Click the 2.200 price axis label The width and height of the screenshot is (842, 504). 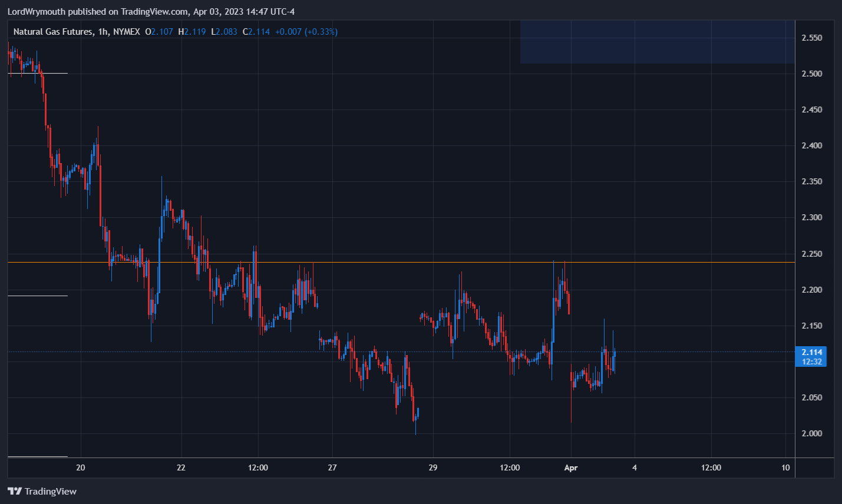click(x=812, y=290)
